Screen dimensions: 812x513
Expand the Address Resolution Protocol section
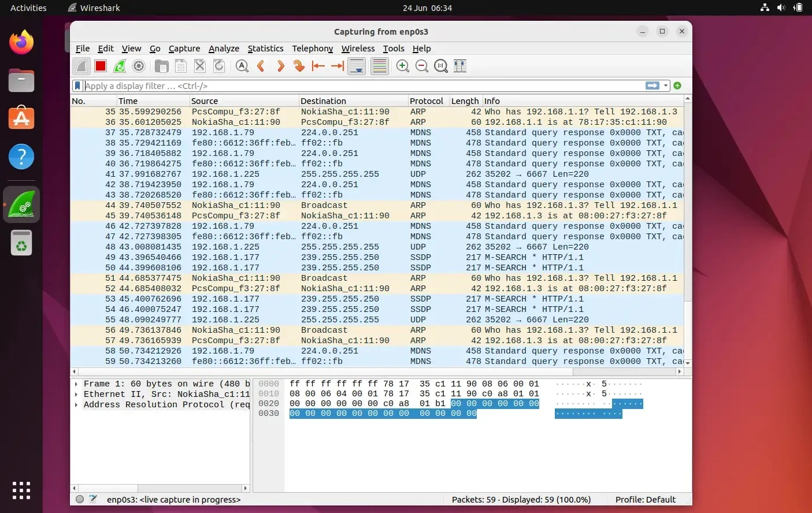[77, 404]
